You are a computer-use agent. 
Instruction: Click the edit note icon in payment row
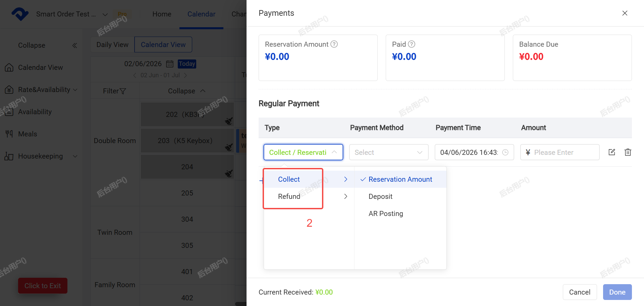coord(612,152)
